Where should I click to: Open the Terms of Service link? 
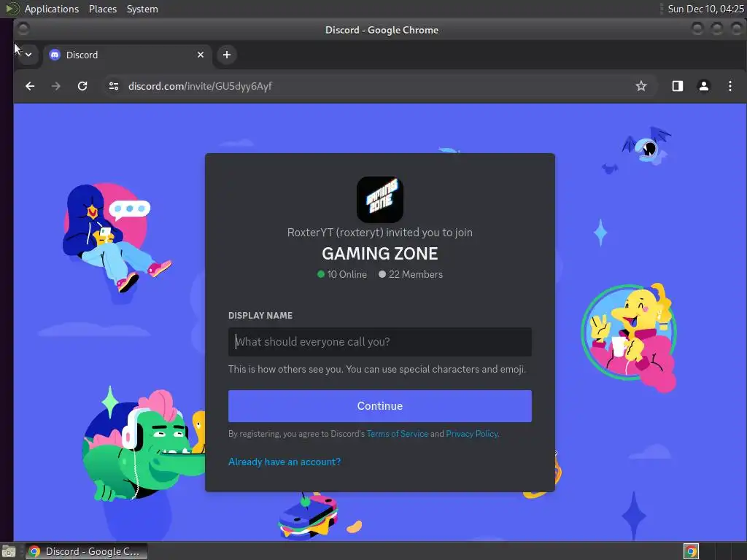398,434
